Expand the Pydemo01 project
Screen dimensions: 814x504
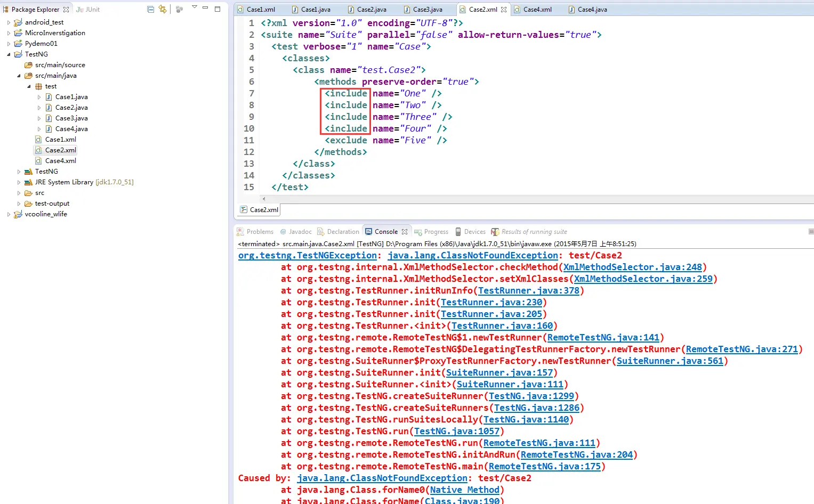9,44
